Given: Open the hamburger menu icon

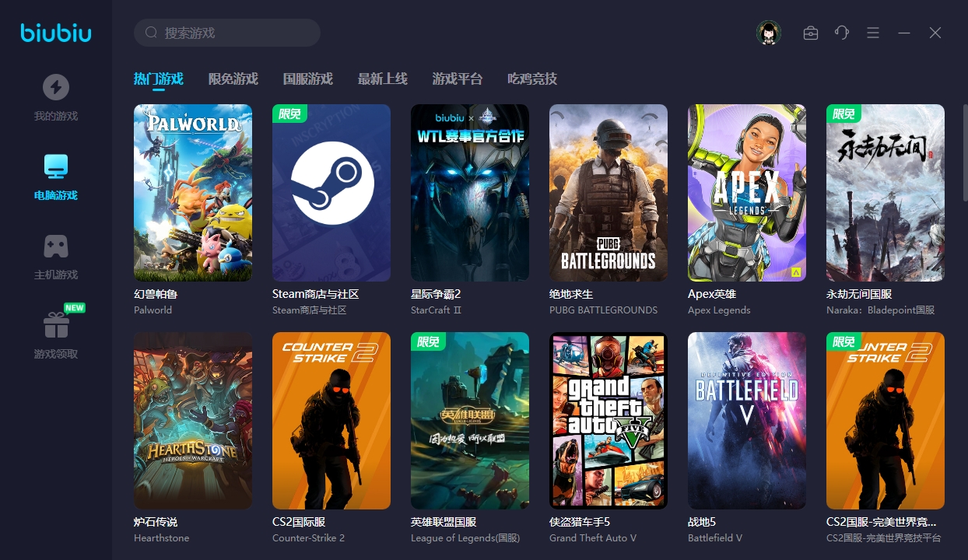Looking at the screenshot, I should point(873,33).
